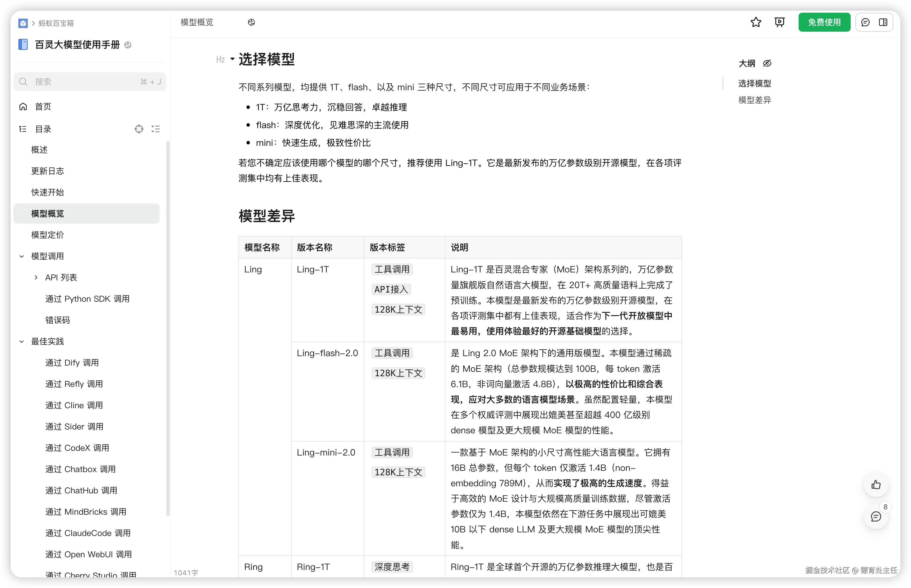Toggle the right sidebar layout icon
The height and width of the screenshot is (588, 911).
[883, 22]
